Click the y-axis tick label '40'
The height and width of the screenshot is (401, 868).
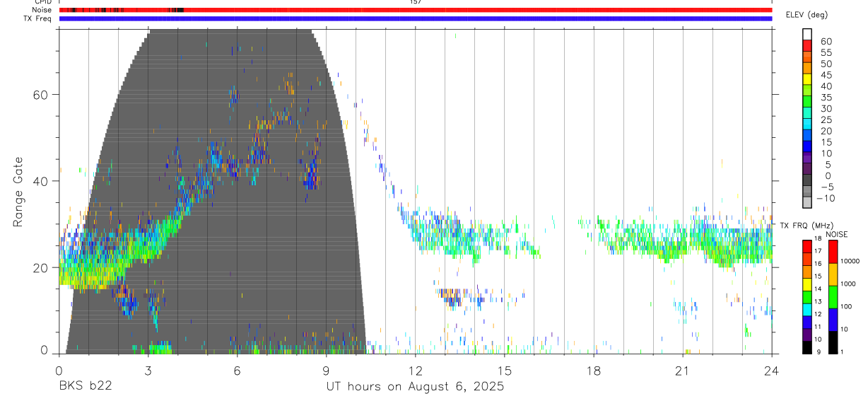(x=40, y=181)
